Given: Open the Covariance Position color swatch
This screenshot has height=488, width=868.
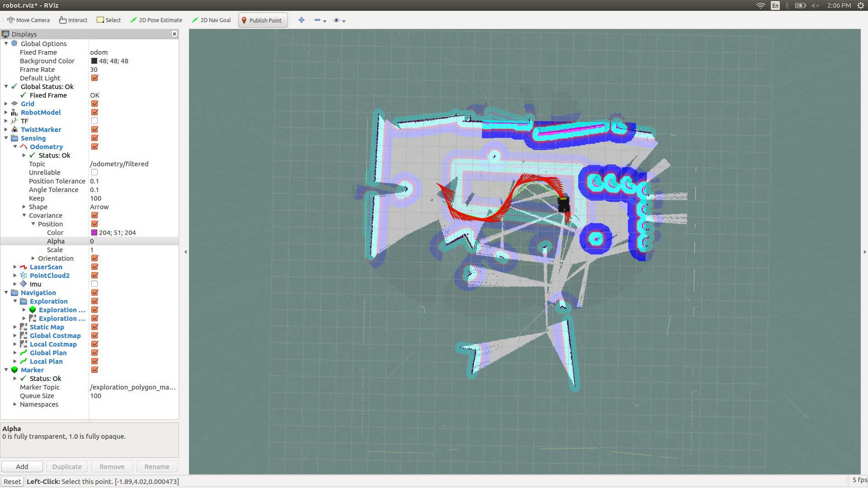Looking at the screenshot, I should pyautogui.click(x=94, y=233).
